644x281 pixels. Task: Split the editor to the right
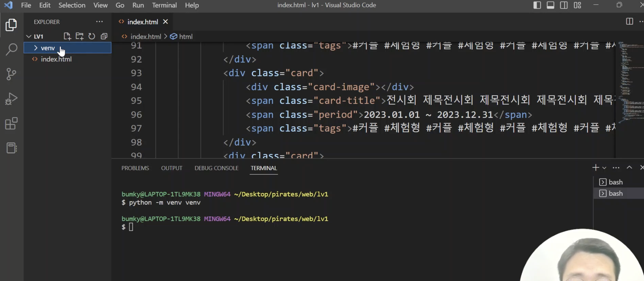[629, 22]
